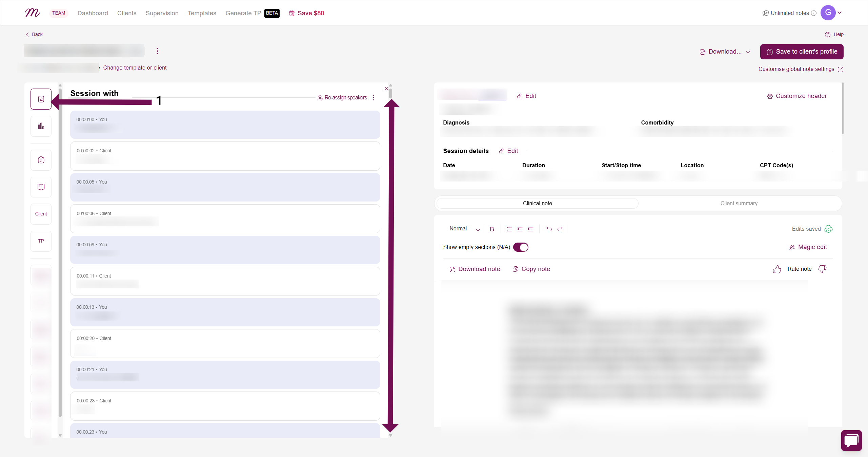Switch to the Client summary tab
Image resolution: width=868 pixels, height=457 pixels.
tap(739, 204)
